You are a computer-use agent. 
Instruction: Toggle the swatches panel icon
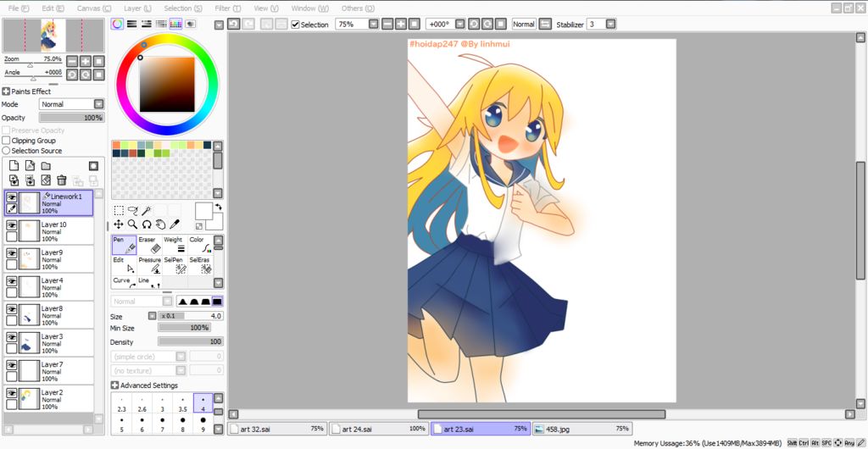[x=175, y=24]
